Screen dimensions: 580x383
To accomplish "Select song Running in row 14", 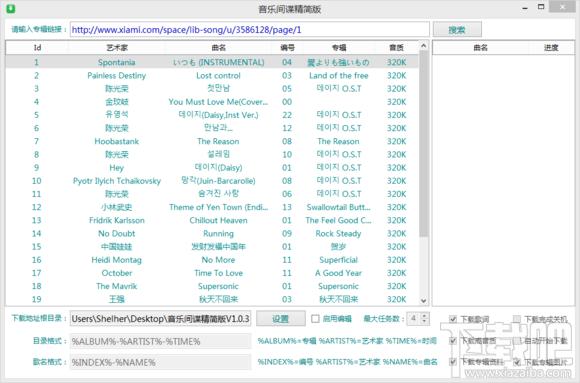I will (x=218, y=234).
